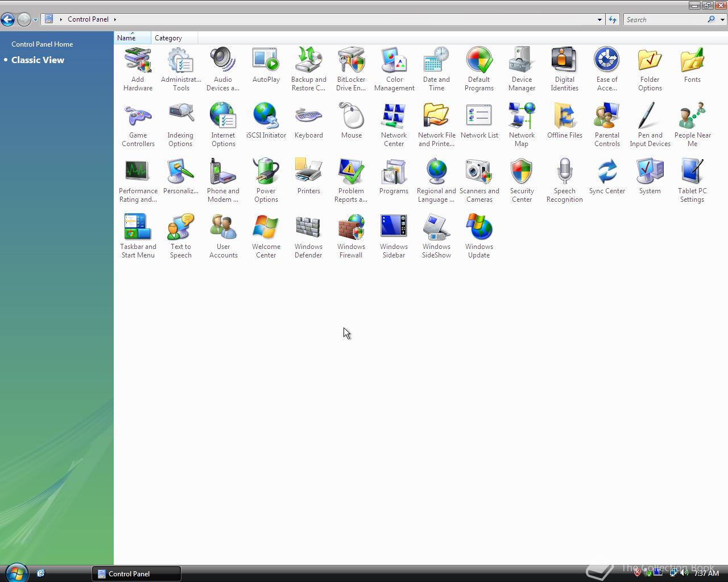Open People Near Me
This screenshot has width=728, height=582.
click(692, 125)
